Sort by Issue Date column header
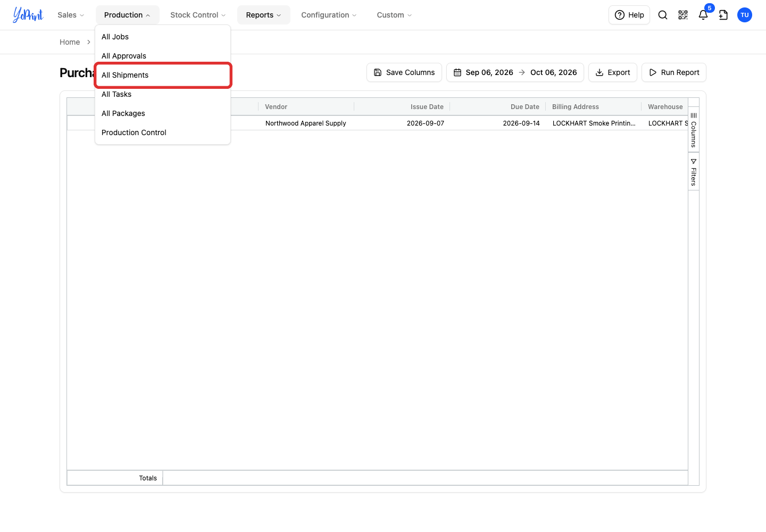The width and height of the screenshot is (766, 532). [x=402, y=107]
